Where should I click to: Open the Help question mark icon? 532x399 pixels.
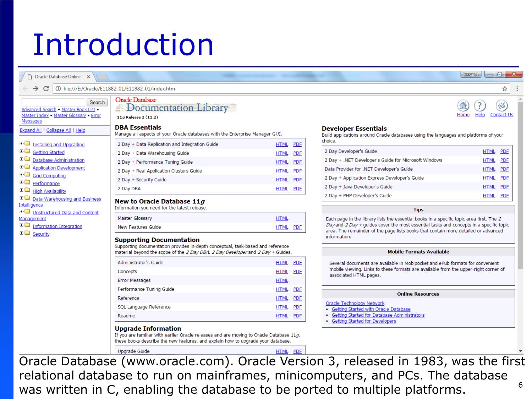pos(480,106)
